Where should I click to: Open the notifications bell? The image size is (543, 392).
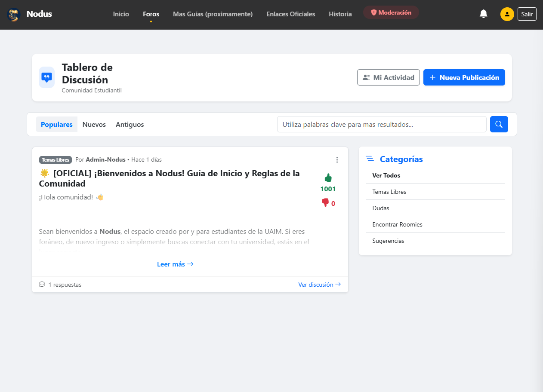484,14
